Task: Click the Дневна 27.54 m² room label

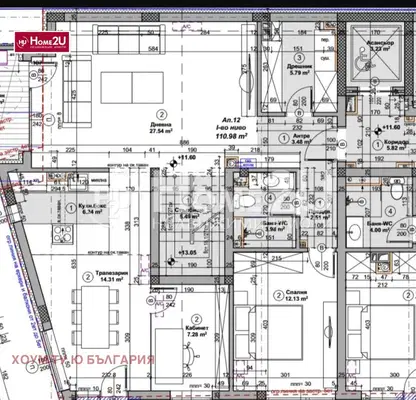Action: [161, 128]
